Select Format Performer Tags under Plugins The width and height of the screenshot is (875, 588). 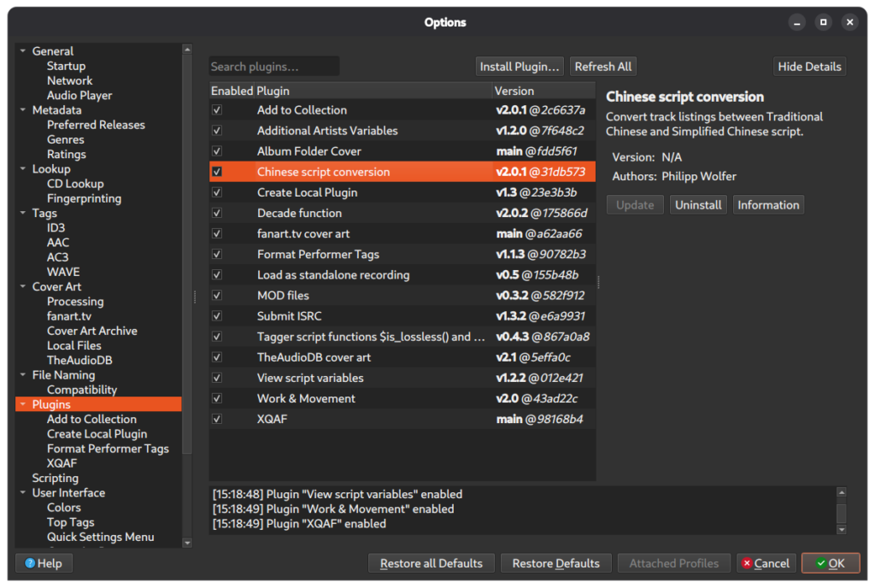coord(108,449)
